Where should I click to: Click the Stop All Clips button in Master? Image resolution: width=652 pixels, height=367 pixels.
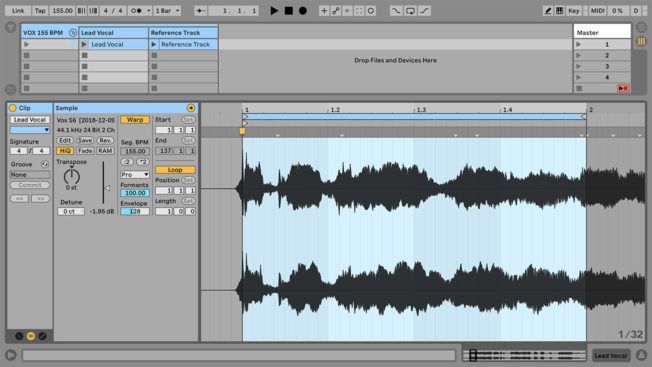point(579,88)
